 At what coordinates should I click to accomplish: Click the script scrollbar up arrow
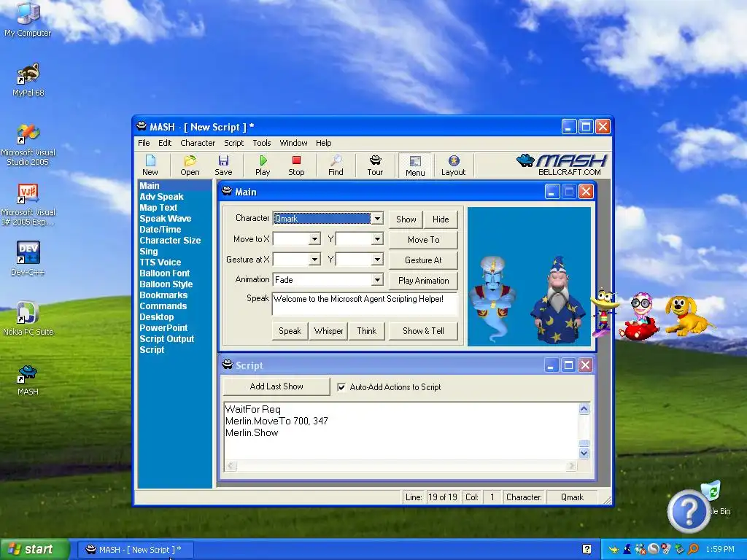[584, 408]
